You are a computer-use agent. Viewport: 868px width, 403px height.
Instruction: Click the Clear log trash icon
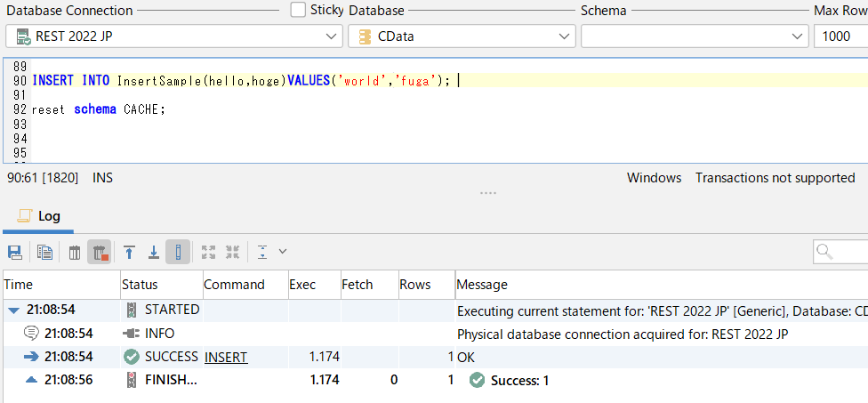point(75,253)
